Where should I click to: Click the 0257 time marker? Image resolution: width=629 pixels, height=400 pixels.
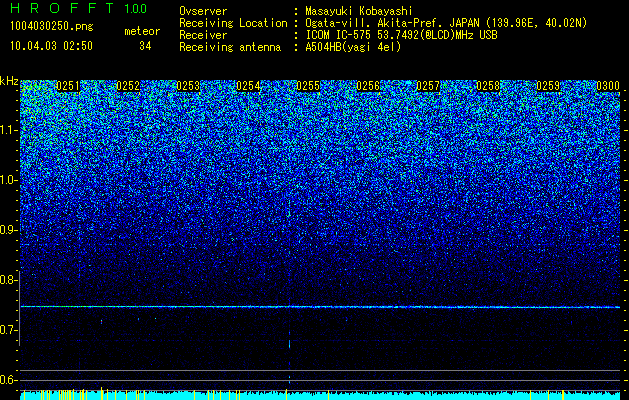[x=428, y=86]
